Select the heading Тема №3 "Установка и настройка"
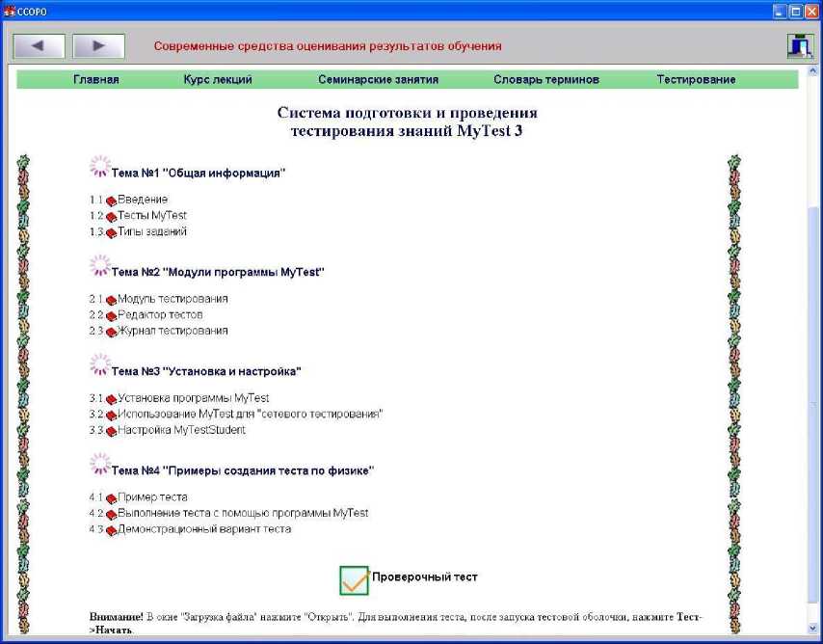 click(206, 372)
